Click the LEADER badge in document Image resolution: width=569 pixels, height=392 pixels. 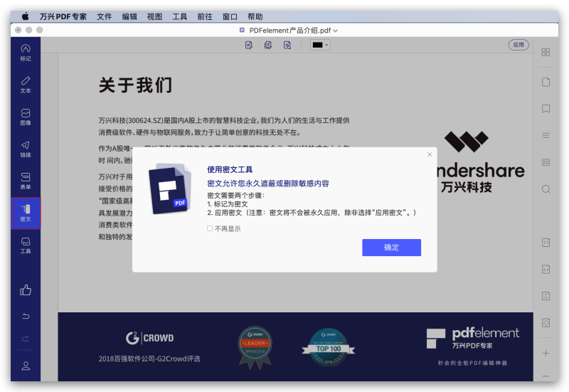pos(255,347)
